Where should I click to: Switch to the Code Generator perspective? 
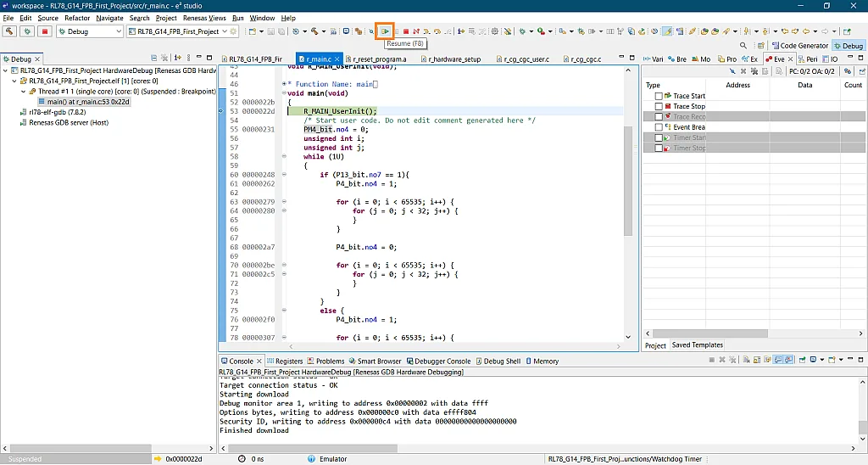pyautogui.click(x=799, y=46)
